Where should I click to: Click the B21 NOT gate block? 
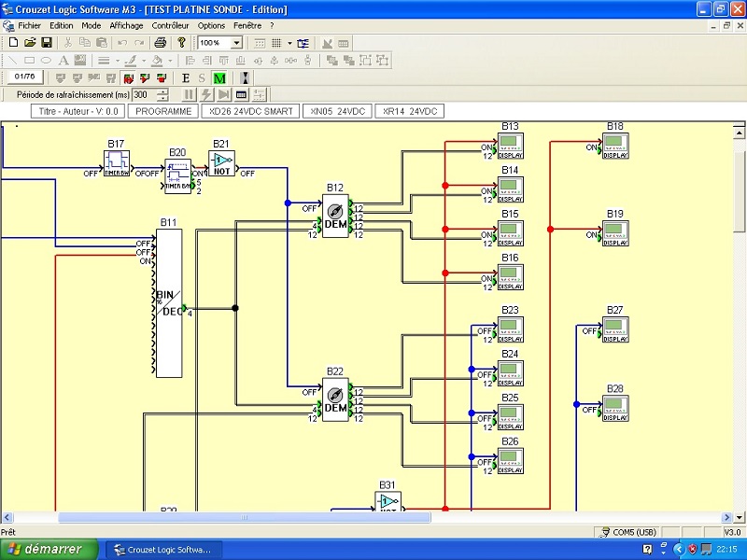(221, 162)
